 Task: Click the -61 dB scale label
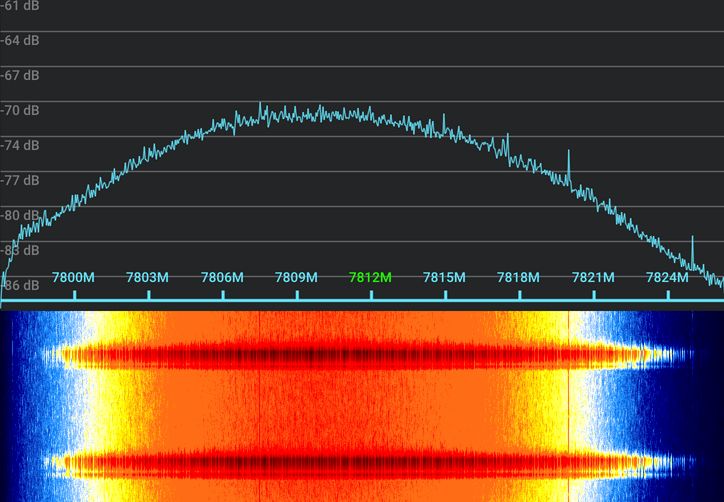(20, 5)
